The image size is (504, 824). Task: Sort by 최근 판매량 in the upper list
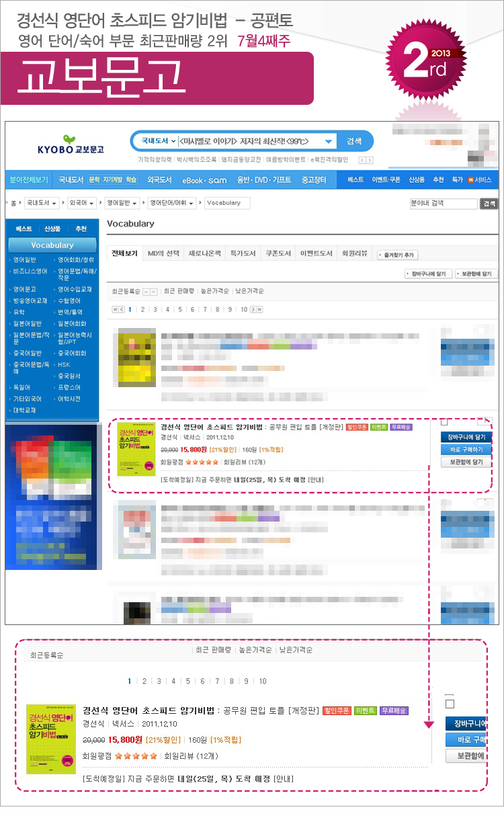[x=179, y=292]
